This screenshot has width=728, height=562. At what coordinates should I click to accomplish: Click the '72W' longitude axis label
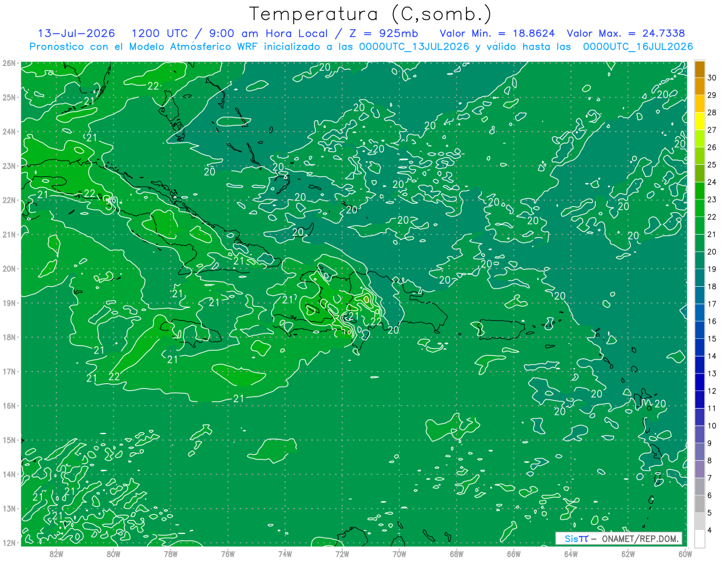[342, 554]
